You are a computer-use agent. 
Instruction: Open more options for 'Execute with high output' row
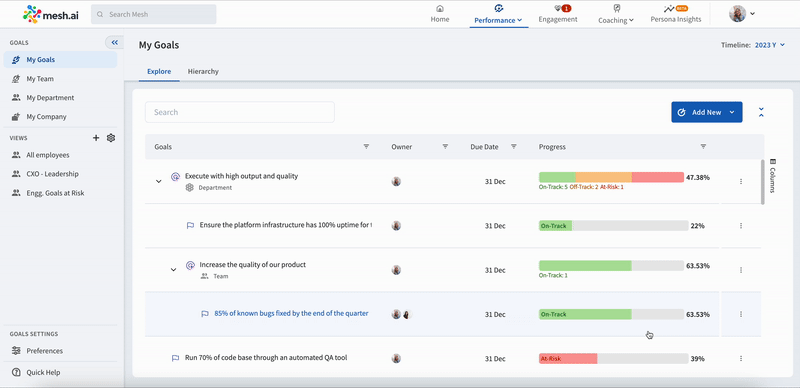point(741,181)
